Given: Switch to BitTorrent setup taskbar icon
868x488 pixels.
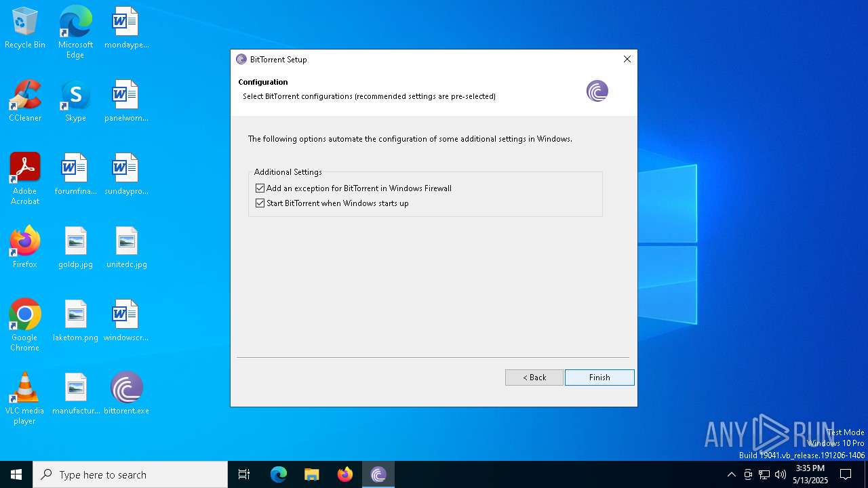Looking at the screenshot, I should (378, 474).
